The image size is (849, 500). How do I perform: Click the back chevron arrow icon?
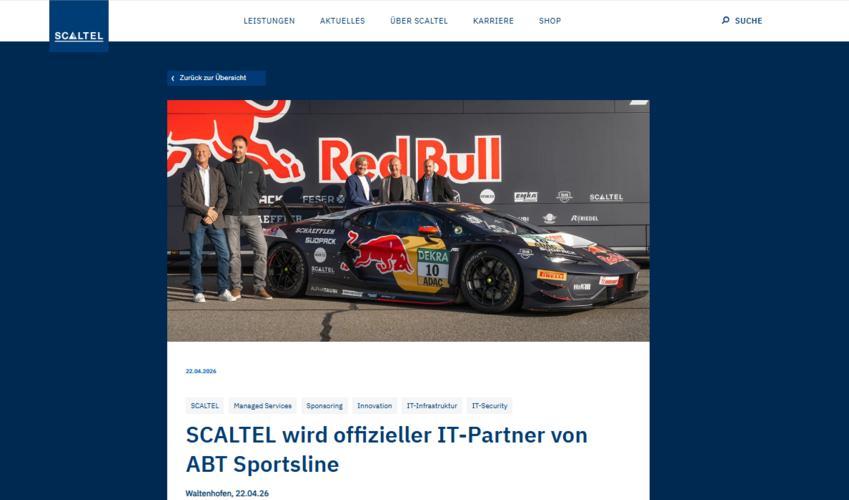pos(173,78)
